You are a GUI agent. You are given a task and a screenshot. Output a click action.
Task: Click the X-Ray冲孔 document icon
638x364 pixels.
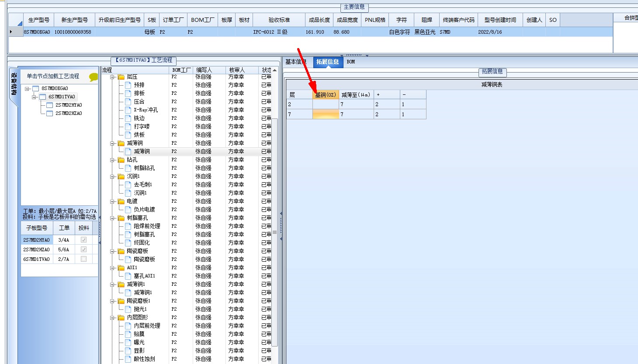[x=128, y=110]
